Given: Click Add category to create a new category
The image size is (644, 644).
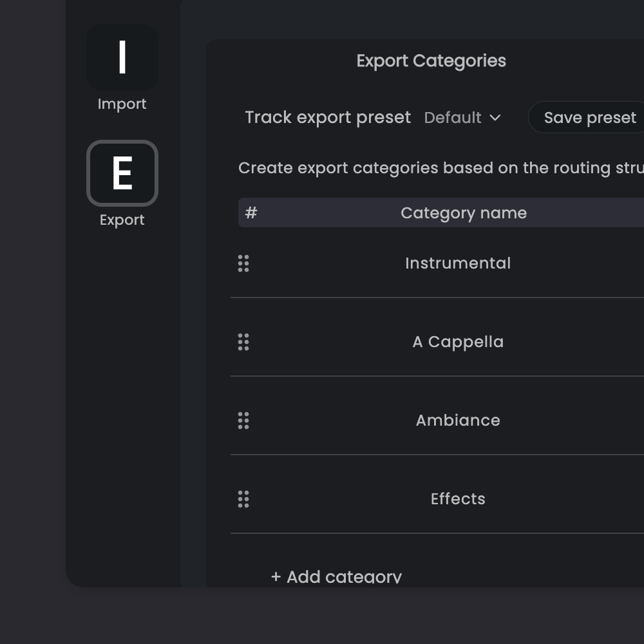Looking at the screenshot, I should pyautogui.click(x=336, y=576).
